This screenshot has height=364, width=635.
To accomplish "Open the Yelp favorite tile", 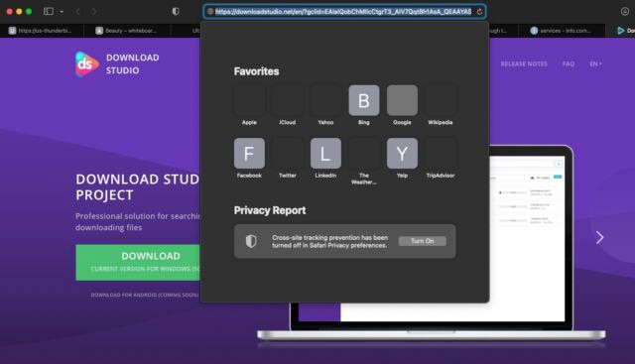I will click(x=402, y=153).
